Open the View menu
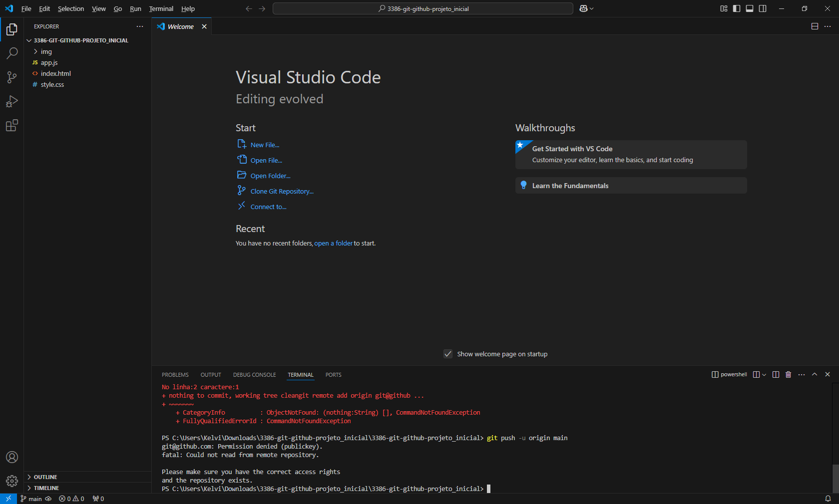 (98, 8)
